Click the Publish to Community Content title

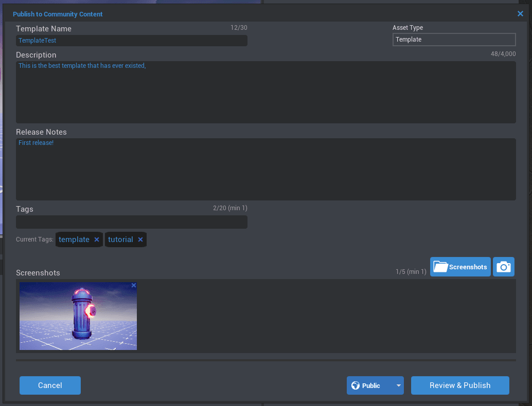pyautogui.click(x=58, y=14)
